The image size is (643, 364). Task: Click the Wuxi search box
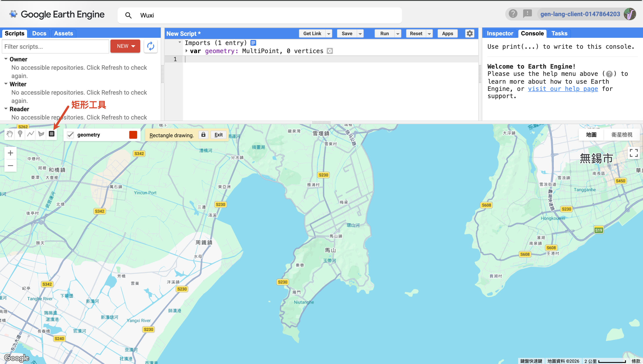tap(260, 15)
